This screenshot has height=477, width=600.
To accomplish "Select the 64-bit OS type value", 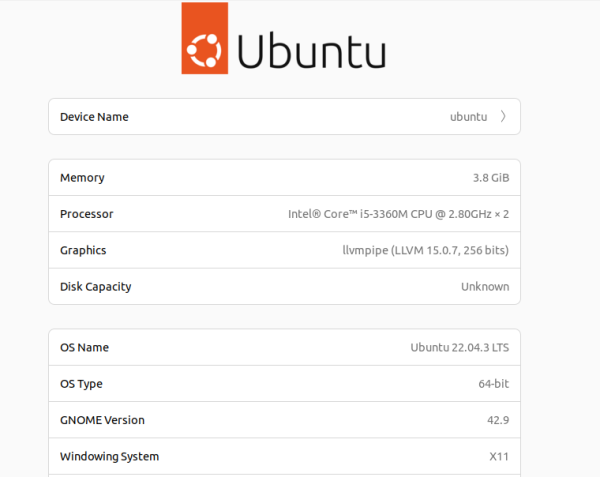I will [x=493, y=384].
